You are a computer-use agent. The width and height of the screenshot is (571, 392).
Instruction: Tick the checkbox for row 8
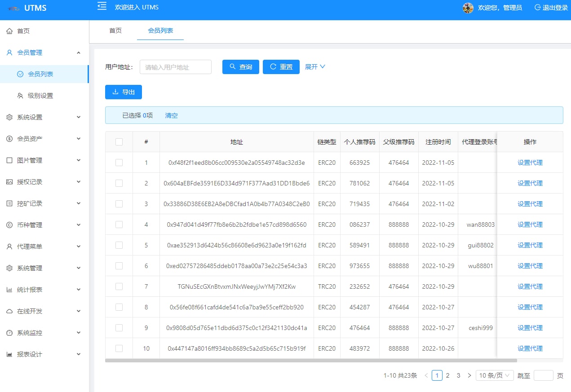[x=119, y=307]
